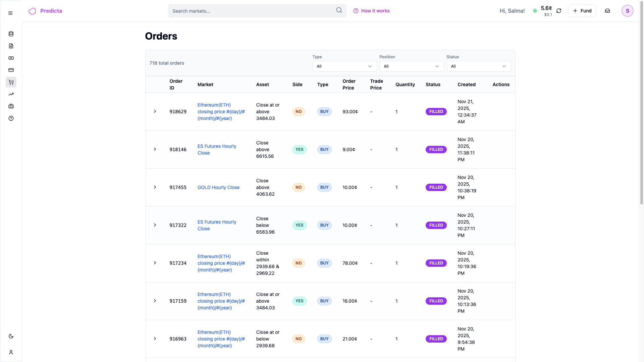Open the briefcase section from sidebar
The image size is (644, 362).
[11, 106]
